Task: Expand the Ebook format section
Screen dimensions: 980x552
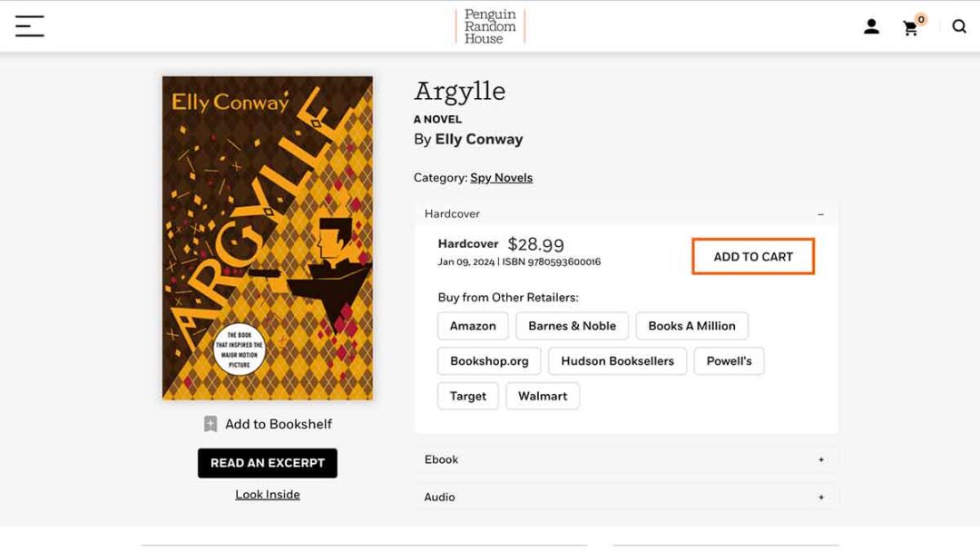Action: point(820,459)
